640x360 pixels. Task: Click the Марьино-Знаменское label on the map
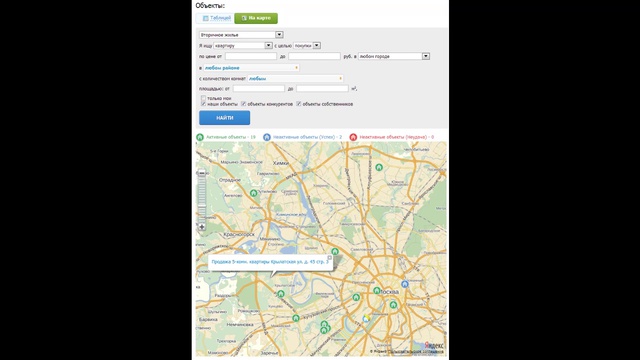coord(242,162)
